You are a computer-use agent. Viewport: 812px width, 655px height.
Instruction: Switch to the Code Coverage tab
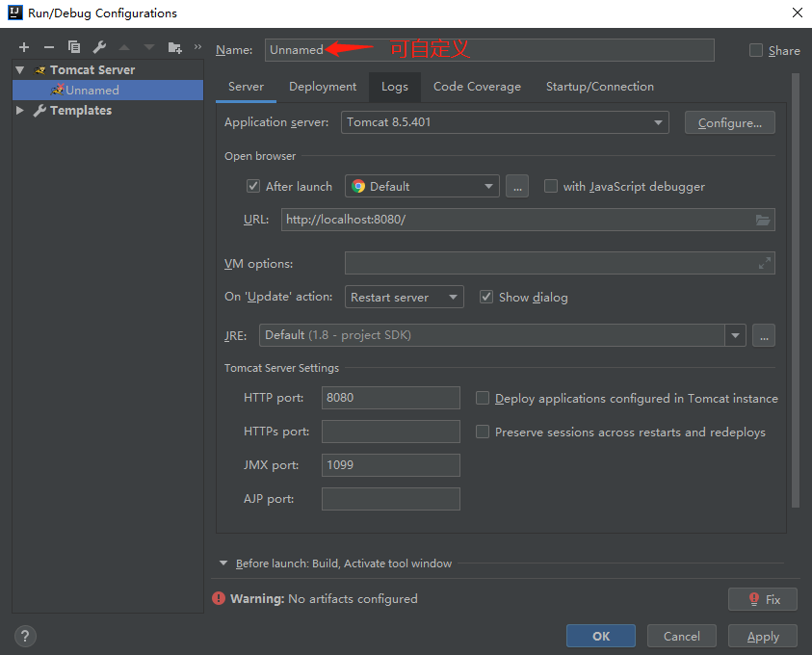pyautogui.click(x=477, y=87)
